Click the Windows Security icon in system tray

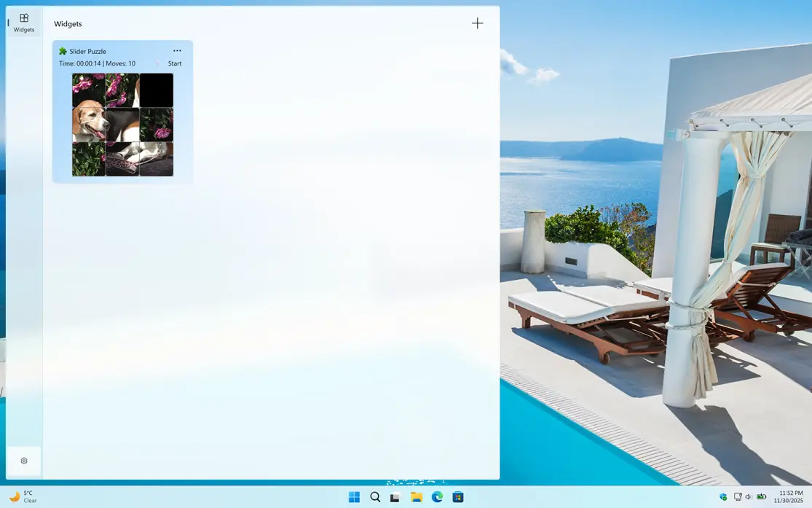coord(723,497)
